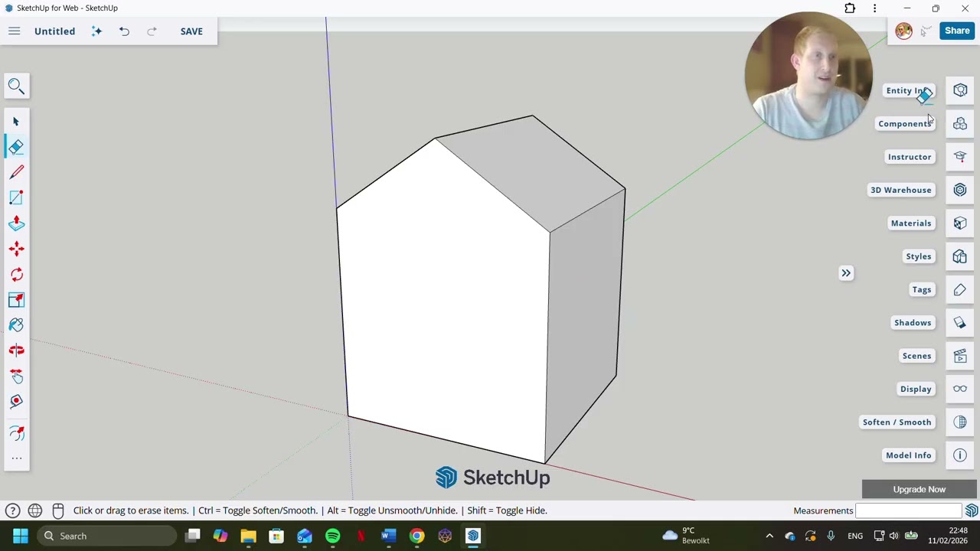Select the Line pencil tool
The image size is (980, 551).
[16, 172]
